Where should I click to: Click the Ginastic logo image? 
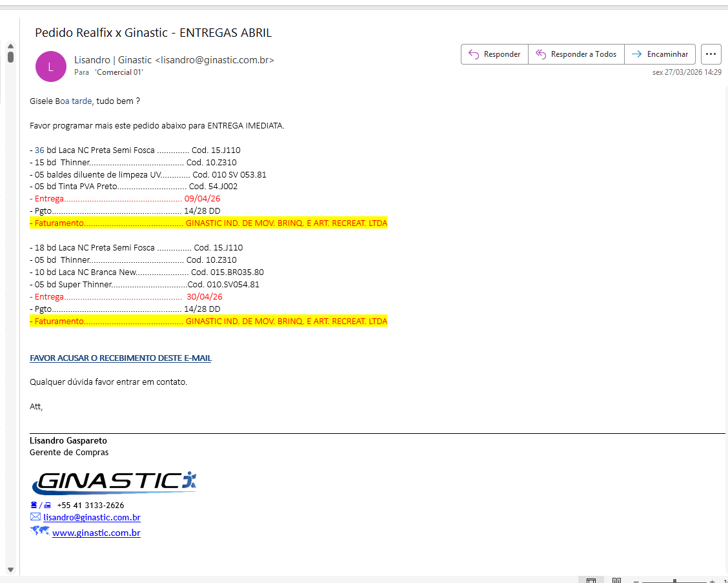[114, 482]
